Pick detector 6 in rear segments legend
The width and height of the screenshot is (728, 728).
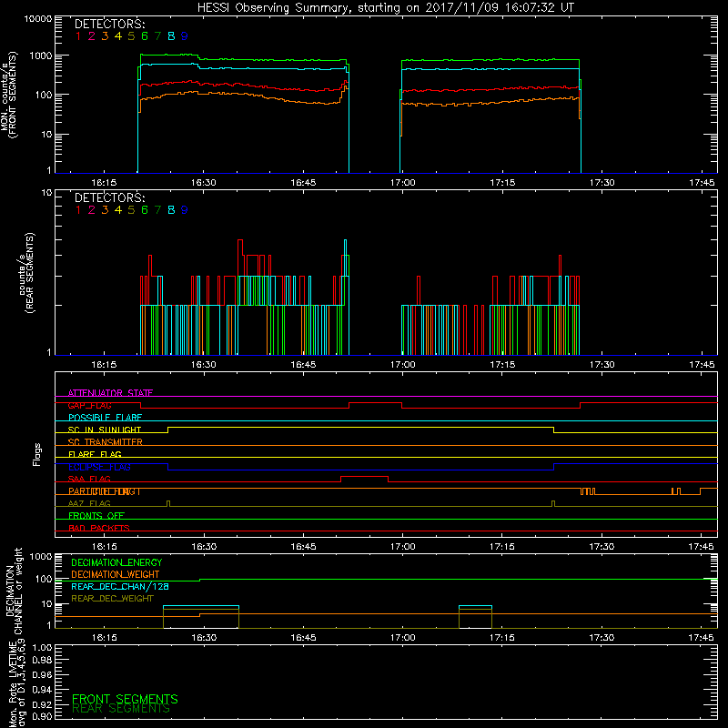click(x=145, y=210)
